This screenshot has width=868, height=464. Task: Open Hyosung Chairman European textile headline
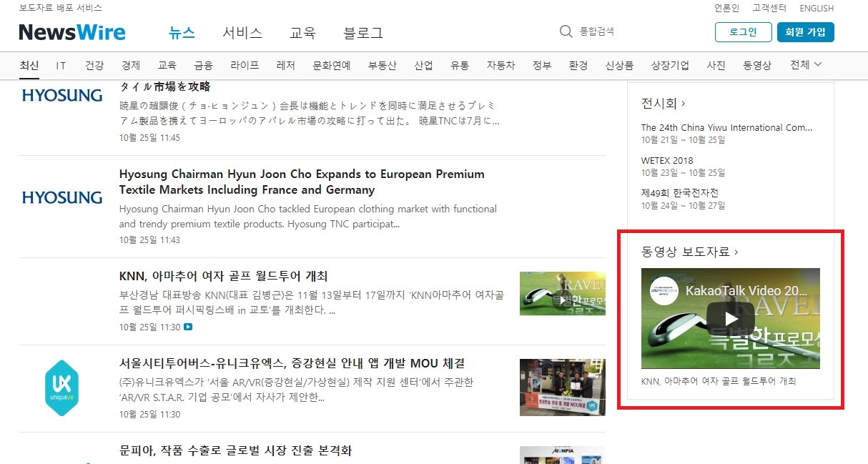302,182
